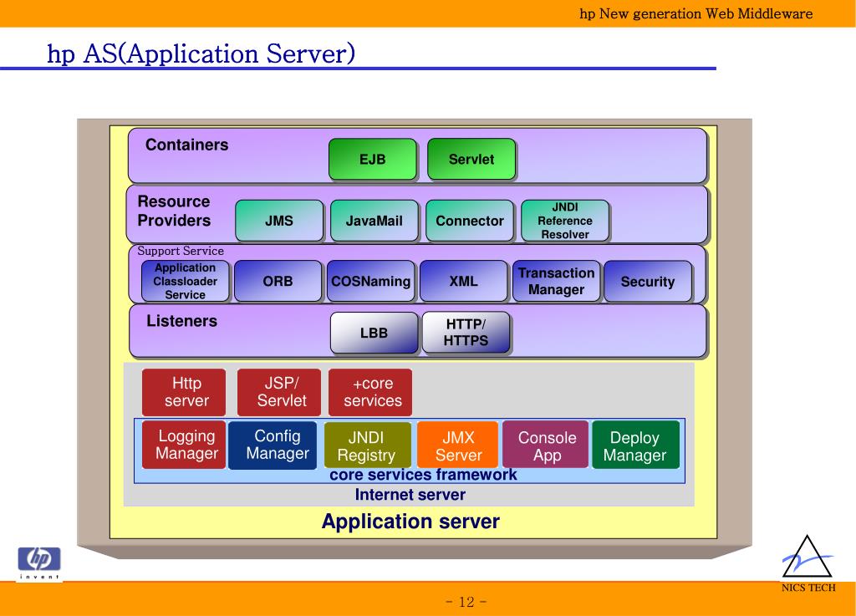
Task: Click the Application server label
Action: [410, 521]
